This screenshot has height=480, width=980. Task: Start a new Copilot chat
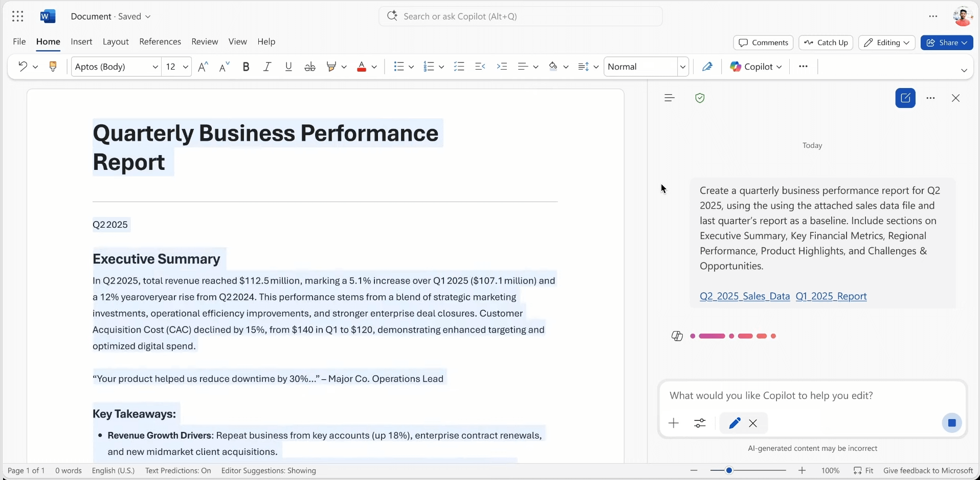pyautogui.click(x=905, y=98)
